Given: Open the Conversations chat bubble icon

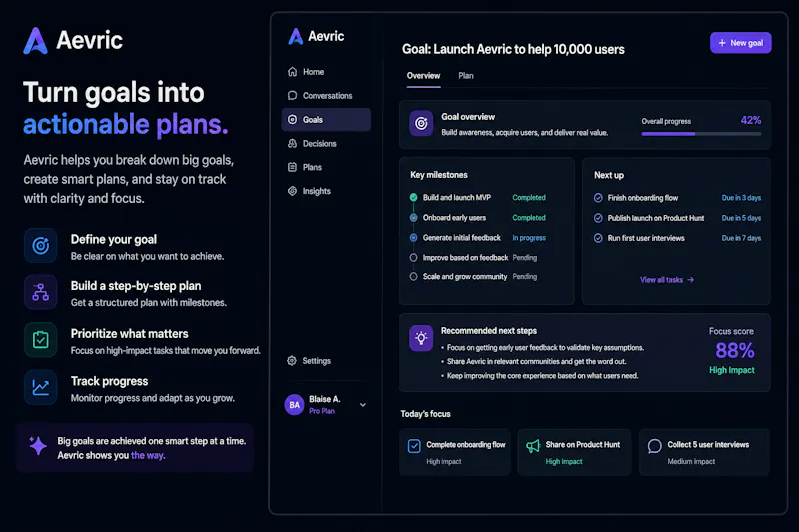Looking at the screenshot, I should point(292,95).
